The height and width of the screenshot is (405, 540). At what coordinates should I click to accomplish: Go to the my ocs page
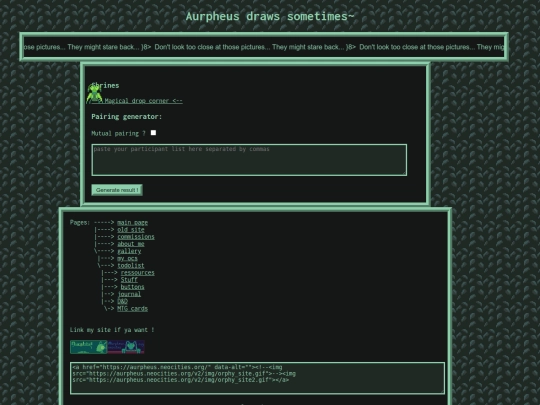127,258
